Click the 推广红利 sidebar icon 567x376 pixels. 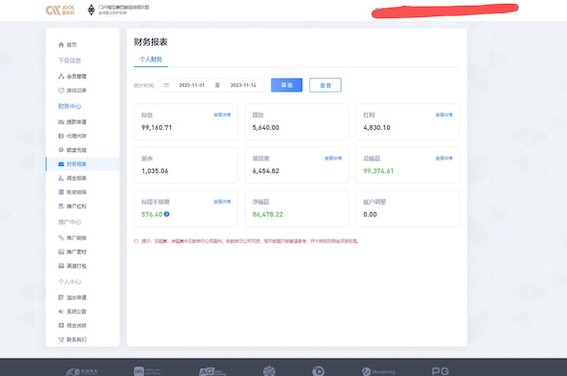pos(61,206)
